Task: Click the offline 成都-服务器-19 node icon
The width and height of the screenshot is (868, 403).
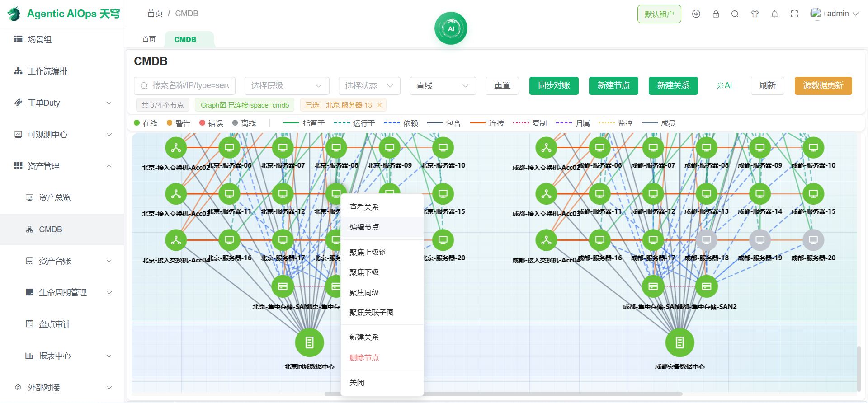Action: pos(760,240)
